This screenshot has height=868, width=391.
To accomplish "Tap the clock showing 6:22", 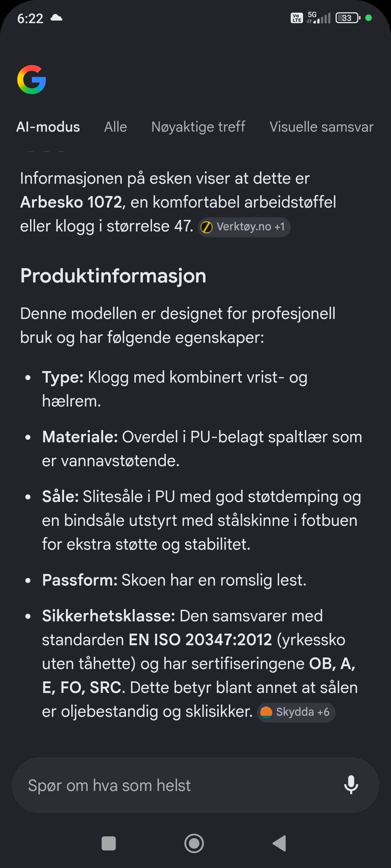I will point(30,18).
